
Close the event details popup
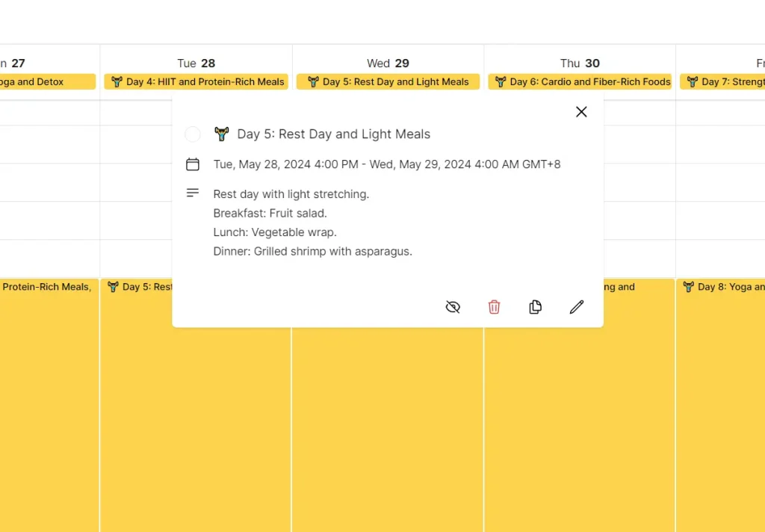pyautogui.click(x=581, y=111)
